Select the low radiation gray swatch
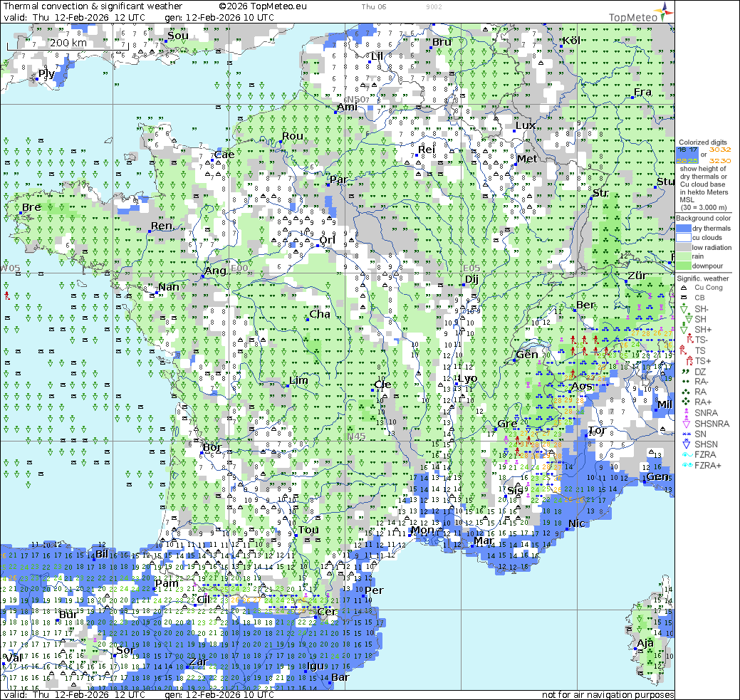 pos(687,247)
